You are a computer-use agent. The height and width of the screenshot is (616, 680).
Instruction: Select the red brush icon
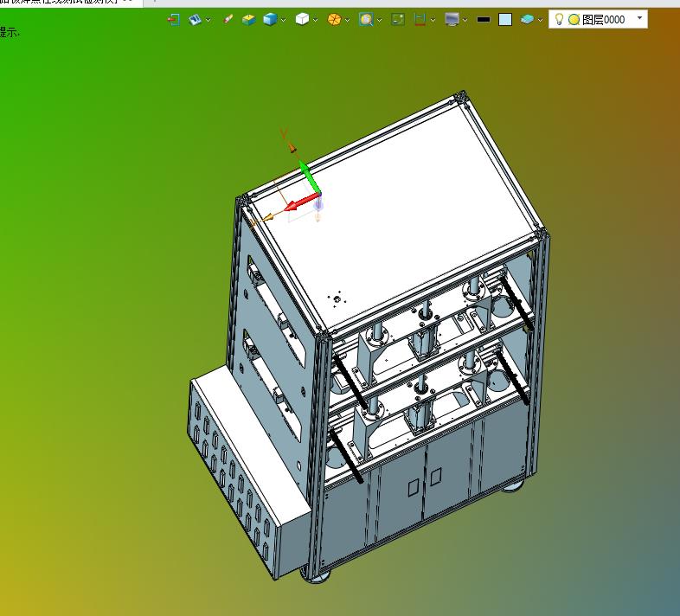[x=228, y=20]
